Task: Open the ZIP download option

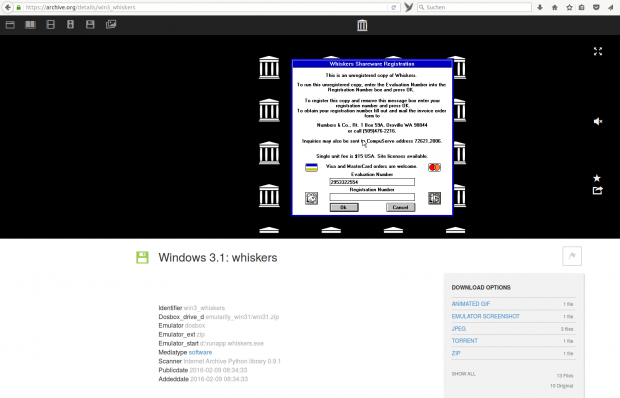Action: [456, 353]
